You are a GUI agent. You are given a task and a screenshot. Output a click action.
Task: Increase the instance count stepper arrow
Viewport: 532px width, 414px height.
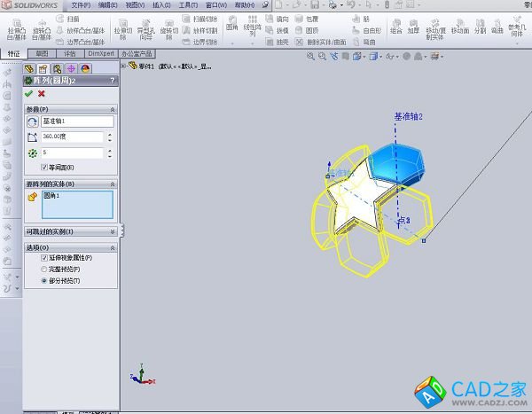pyautogui.click(x=109, y=150)
